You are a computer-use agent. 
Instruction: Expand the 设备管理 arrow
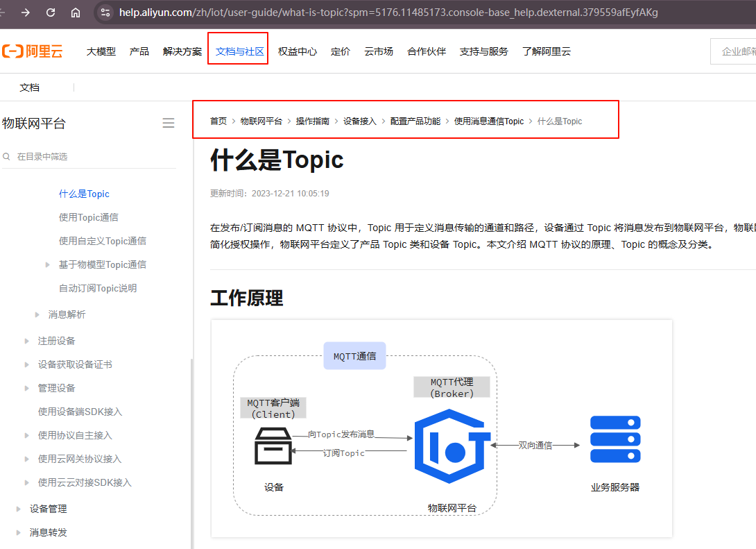tap(18, 509)
